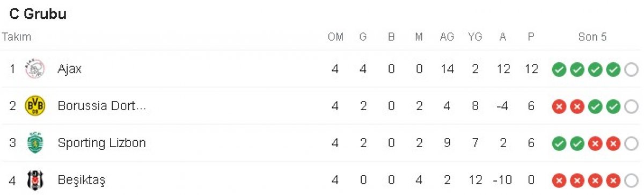Open the Ajax team name link
The image size is (644, 195).
click(x=69, y=69)
